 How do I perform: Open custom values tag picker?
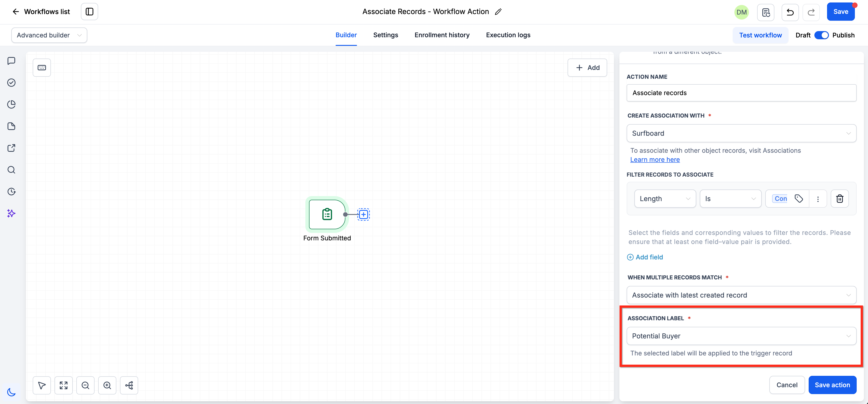pos(799,199)
